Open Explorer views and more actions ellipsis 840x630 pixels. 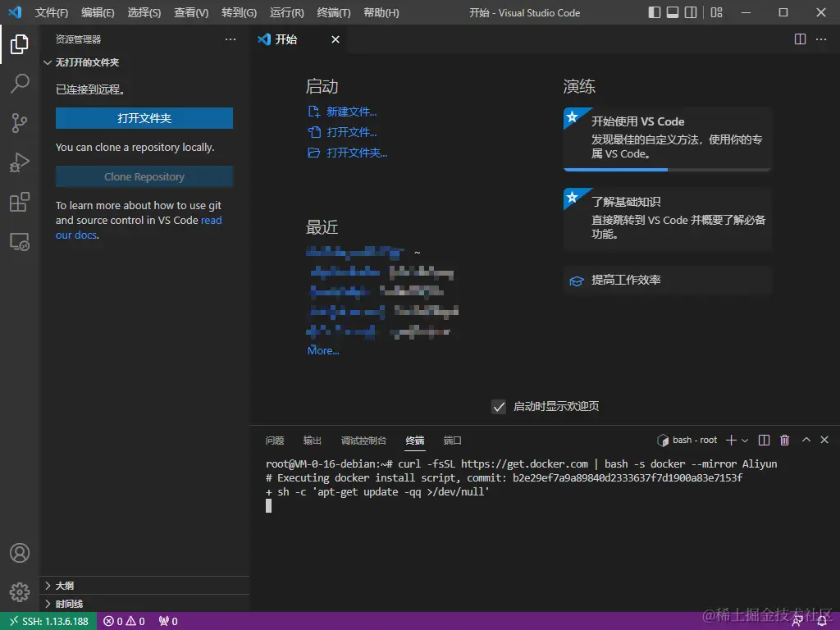(231, 39)
